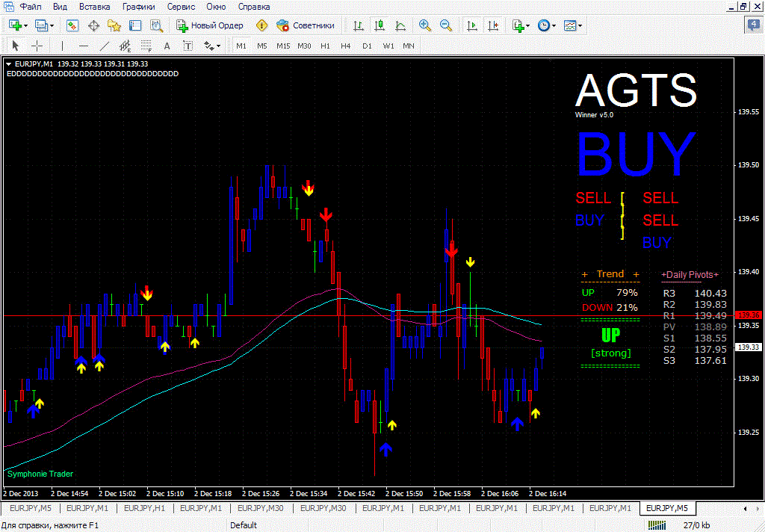Switch timeframe to M5

262,46
